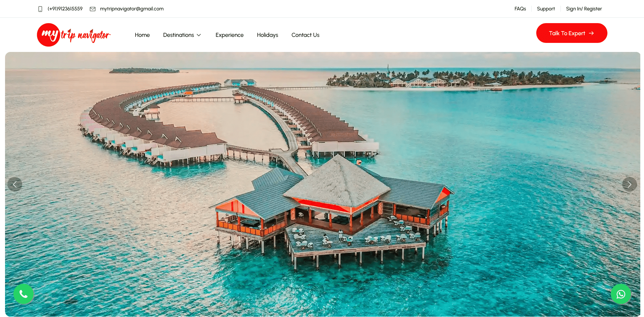644x317 pixels.
Task: Go to the Holidays page
Action: [x=267, y=35]
